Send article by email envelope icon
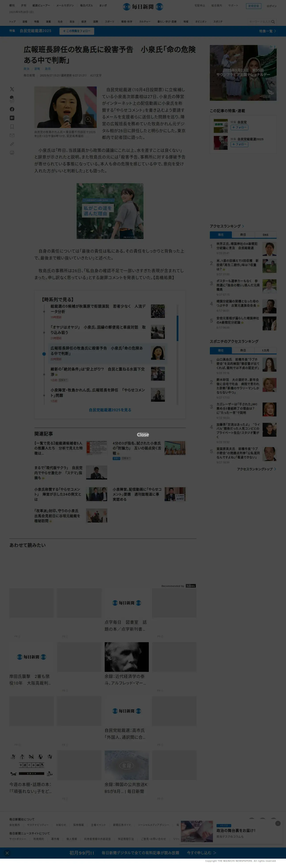 12,136
